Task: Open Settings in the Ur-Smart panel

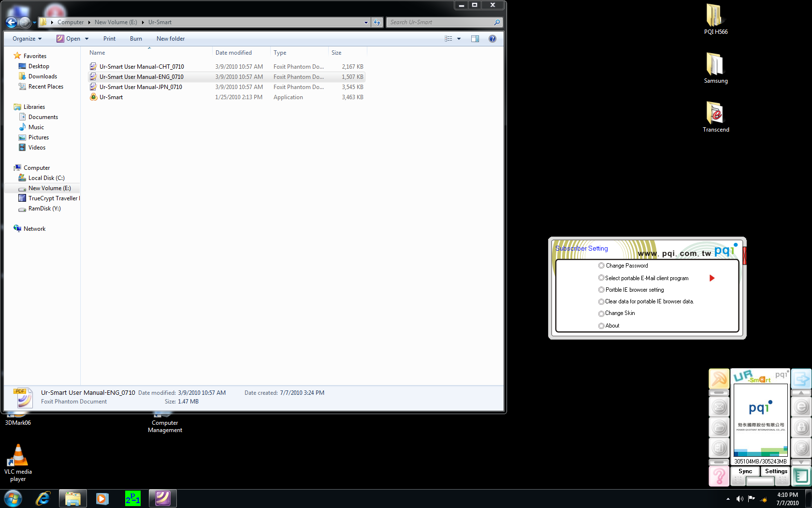Action: (x=776, y=471)
